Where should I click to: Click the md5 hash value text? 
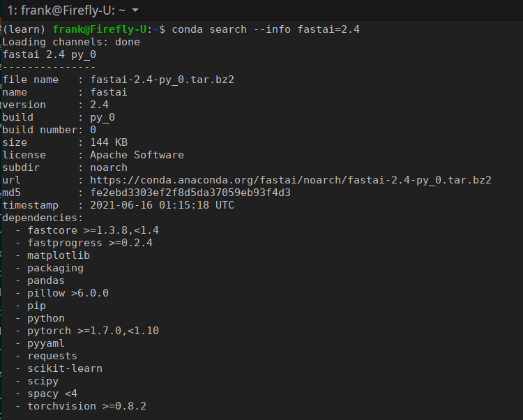pyautogui.click(x=190, y=193)
